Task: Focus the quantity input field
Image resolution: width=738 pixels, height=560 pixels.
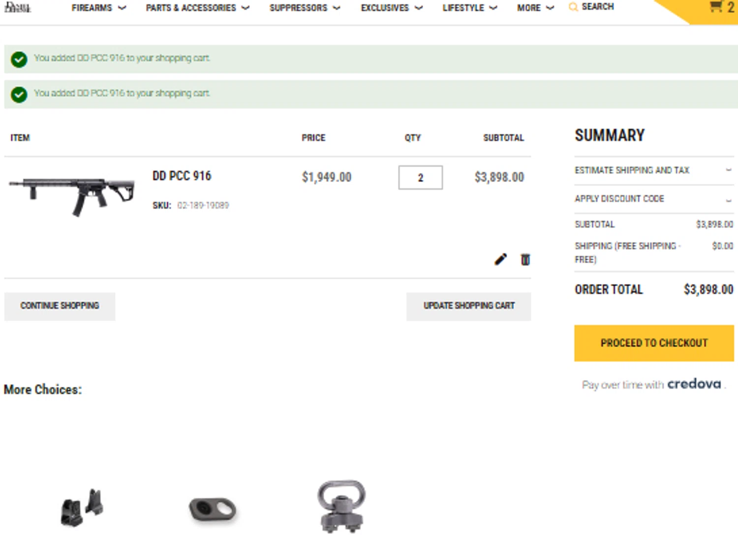Action: click(420, 177)
